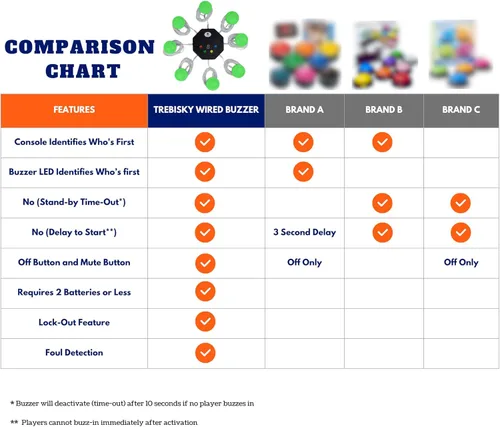Click Brand C checkmark for No Stand-by Time-Out

460,203
